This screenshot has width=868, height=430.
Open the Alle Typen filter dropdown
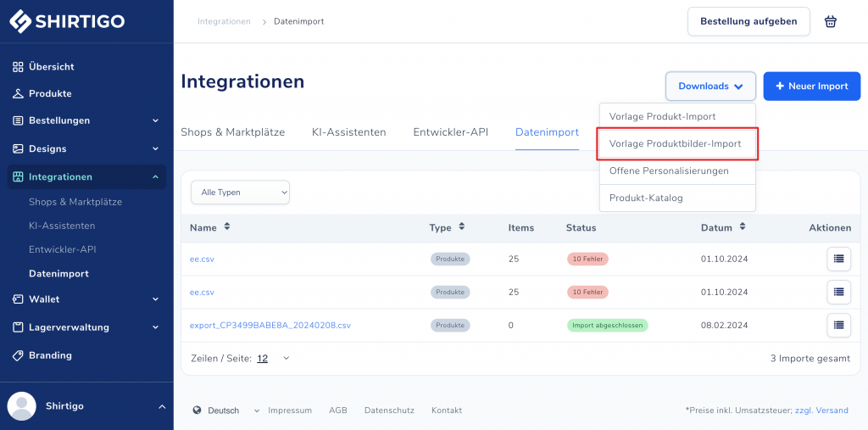pyautogui.click(x=240, y=193)
